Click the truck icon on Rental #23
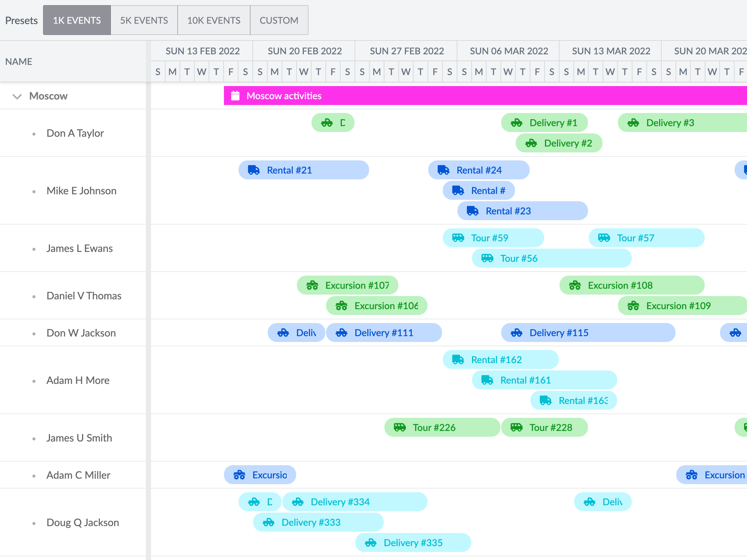Screen dimensions: 747x560 click(x=472, y=211)
